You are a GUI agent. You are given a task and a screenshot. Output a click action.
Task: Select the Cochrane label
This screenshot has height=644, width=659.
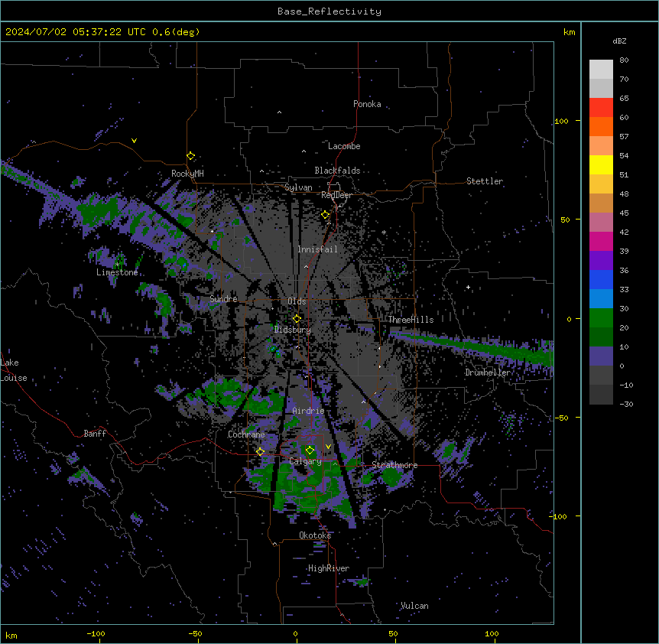[246, 434]
